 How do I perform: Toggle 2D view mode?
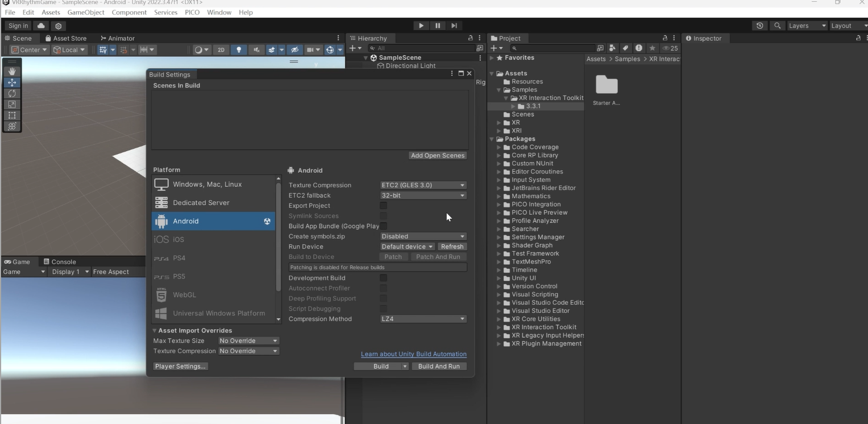221,50
